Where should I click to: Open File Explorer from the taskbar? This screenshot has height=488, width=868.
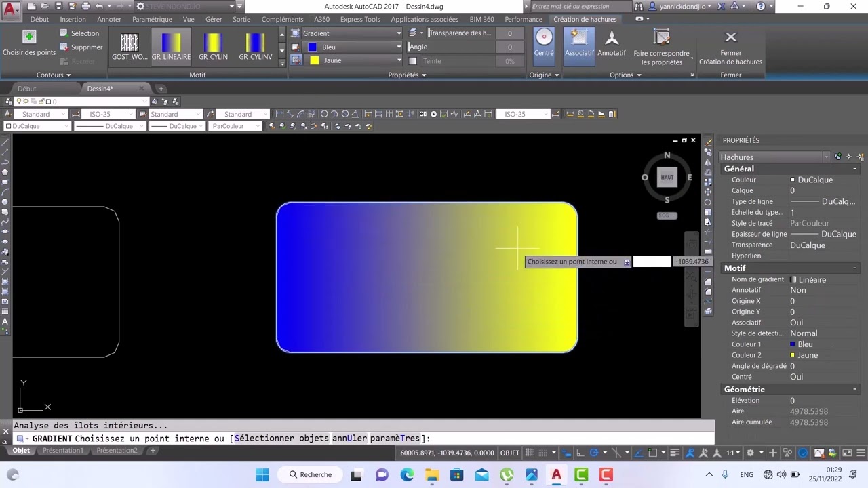pos(431,474)
